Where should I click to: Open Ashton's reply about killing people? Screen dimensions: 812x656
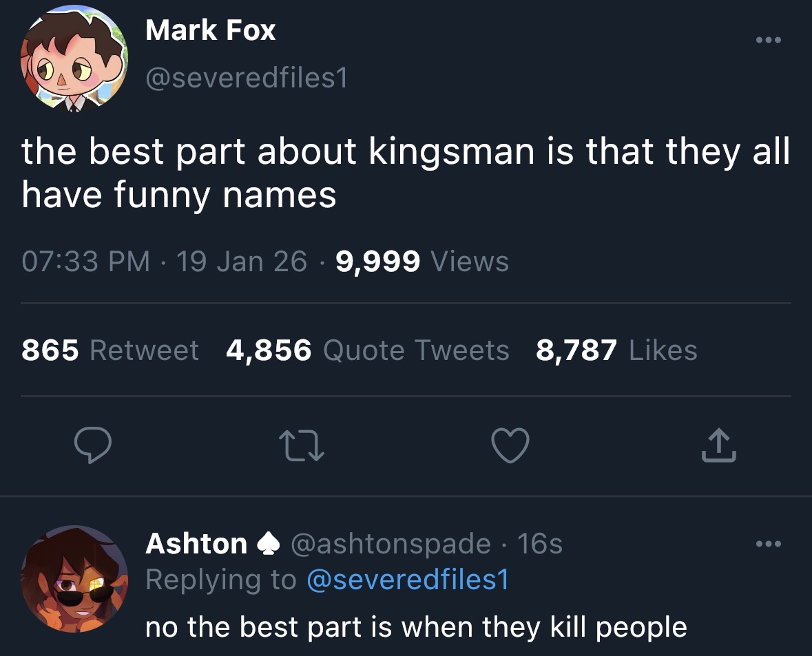coord(416,627)
